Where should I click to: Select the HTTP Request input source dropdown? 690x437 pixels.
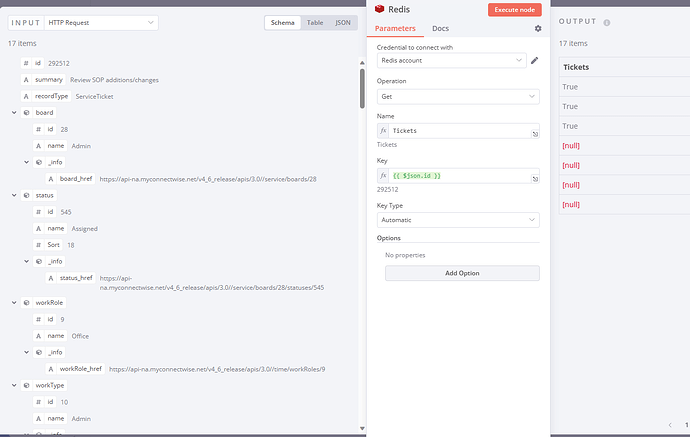point(101,23)
